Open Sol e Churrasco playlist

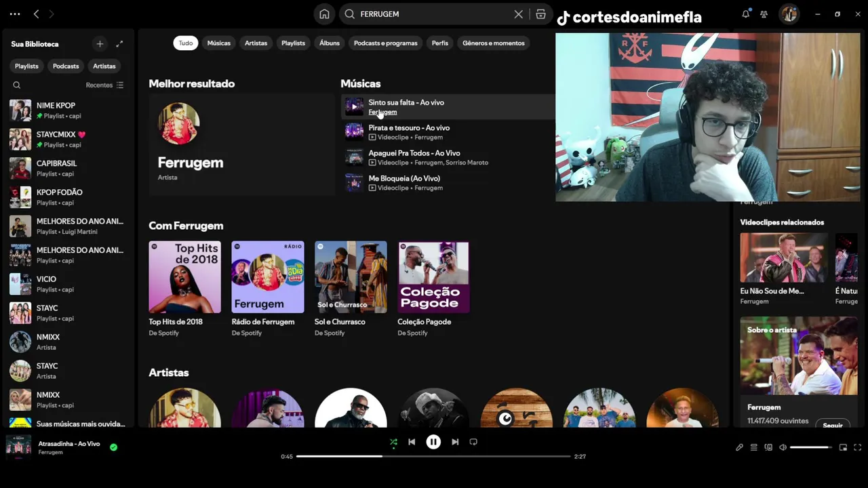coord(351,289)
